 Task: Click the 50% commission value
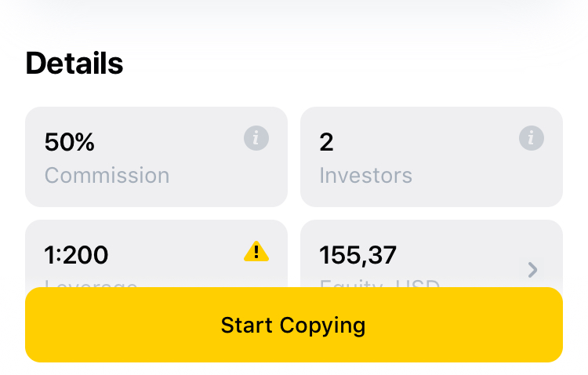(x=70, y=142)
